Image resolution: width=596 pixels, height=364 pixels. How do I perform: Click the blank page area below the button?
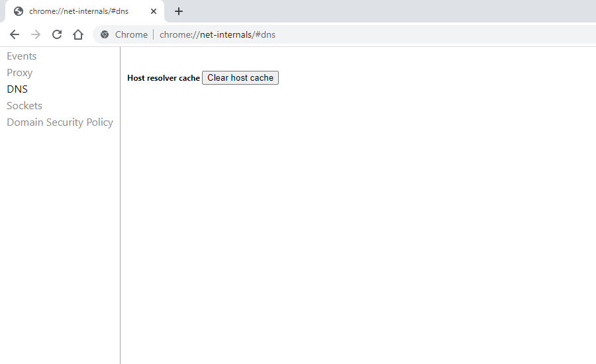tap(358, 218)
